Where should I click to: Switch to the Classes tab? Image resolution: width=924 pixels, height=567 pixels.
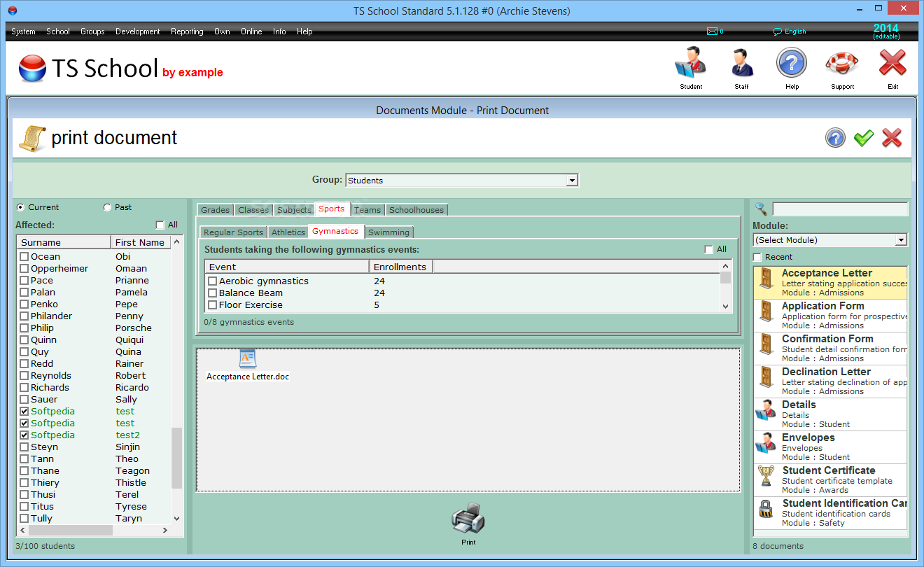coord(253,210)
